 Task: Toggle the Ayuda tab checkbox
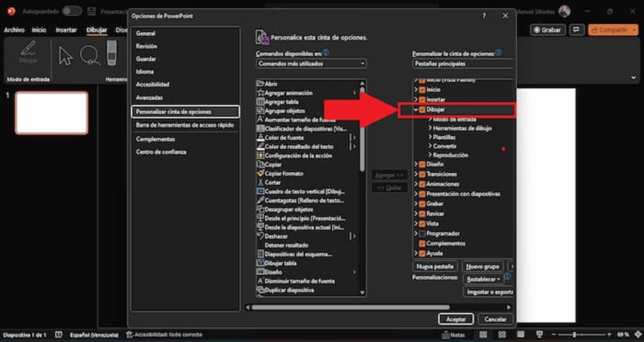coord(422,253)
